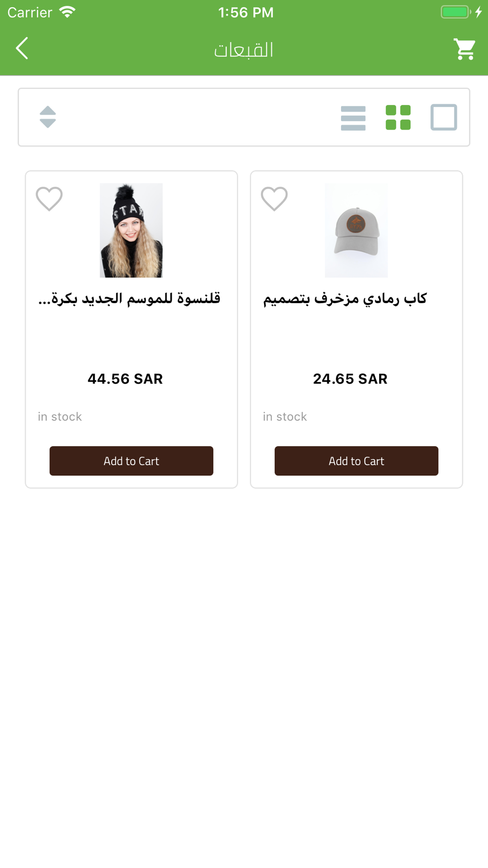
Task: Switch to list view layout
Action: point(353,118)
